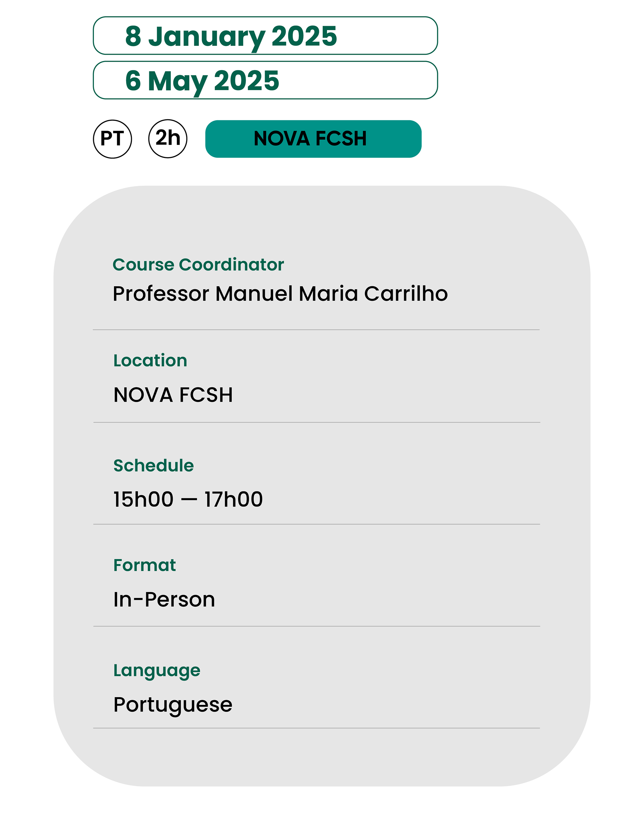The height and width of the screenshot is (829, 644).
Task: Click the Language heading
Action: pyautogui.click(x=157, y=670)
